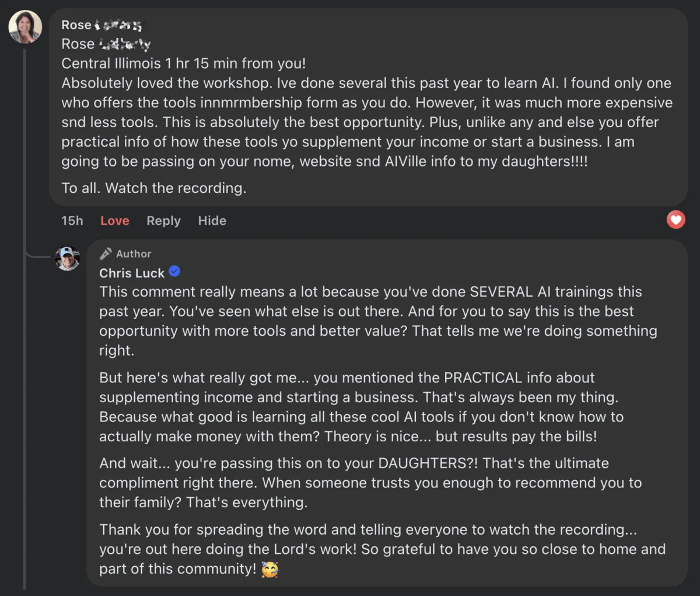The height and width of the screenshot is (596, 700).
Task: Click the Author badge label
Action: tap(134, 254)
